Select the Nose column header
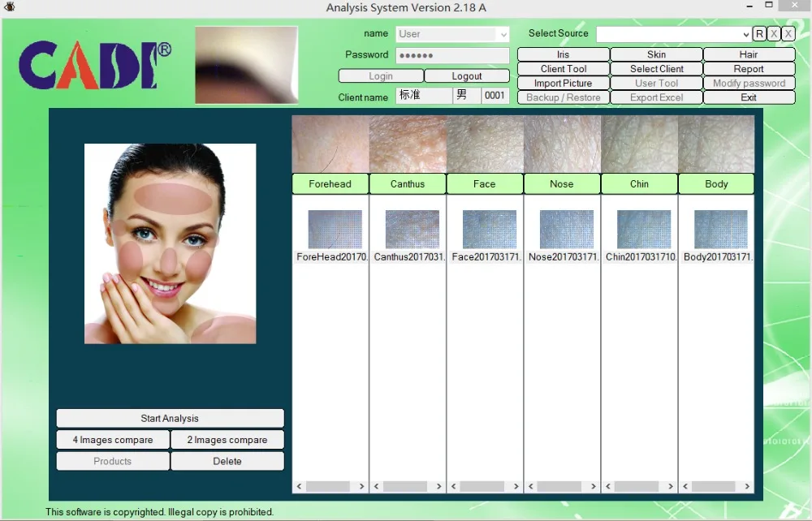812x521 pixels. click(x=562, y=183)
